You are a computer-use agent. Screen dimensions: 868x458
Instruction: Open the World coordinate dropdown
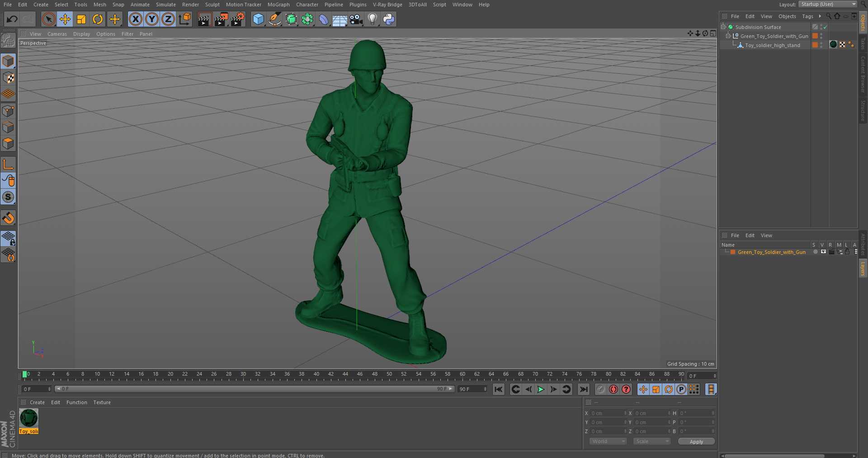click(x=608, y=441)
